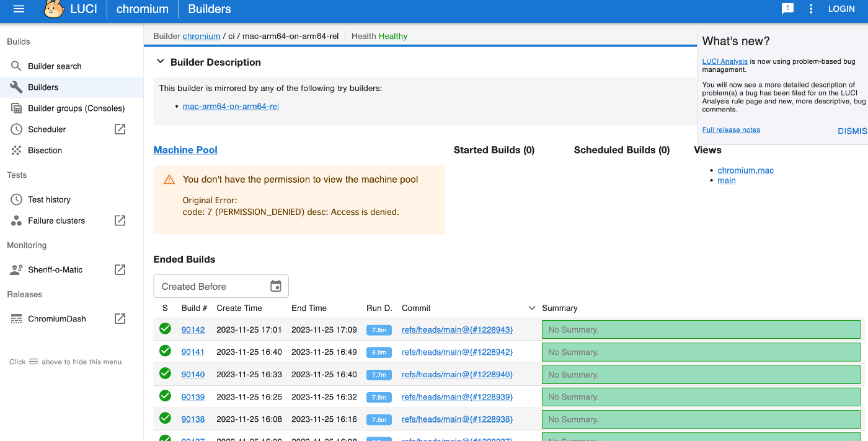Dismiss the What's new popup
Viewport: 868px width, 441px height.
[x=853, y=131]
